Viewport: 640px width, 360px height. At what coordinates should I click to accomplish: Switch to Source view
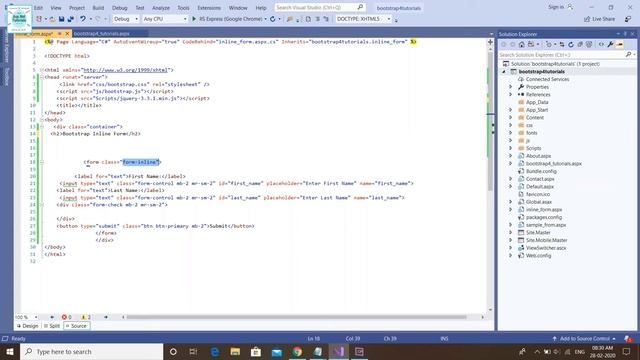tap(76, 326)
